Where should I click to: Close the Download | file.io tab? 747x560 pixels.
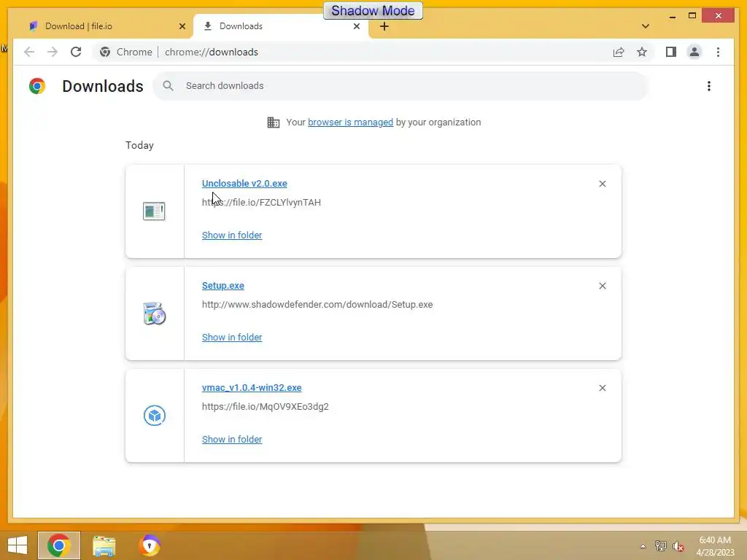[182, 26]
